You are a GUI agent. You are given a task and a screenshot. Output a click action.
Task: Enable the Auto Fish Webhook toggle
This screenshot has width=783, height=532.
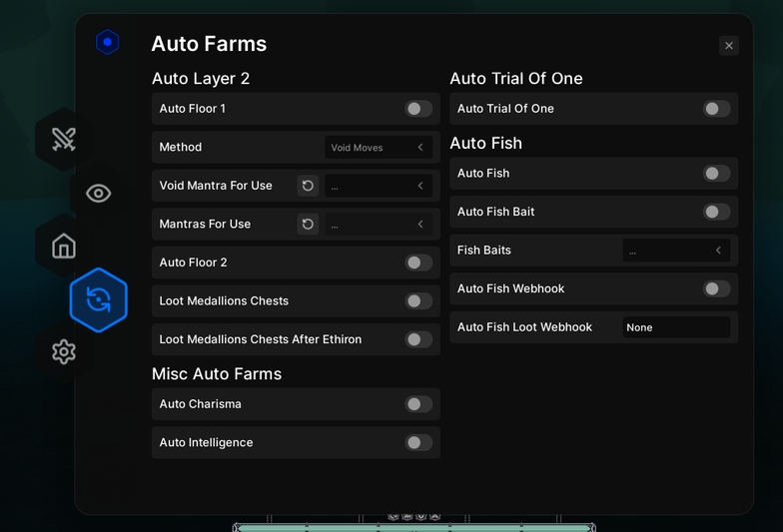[717, 288]
